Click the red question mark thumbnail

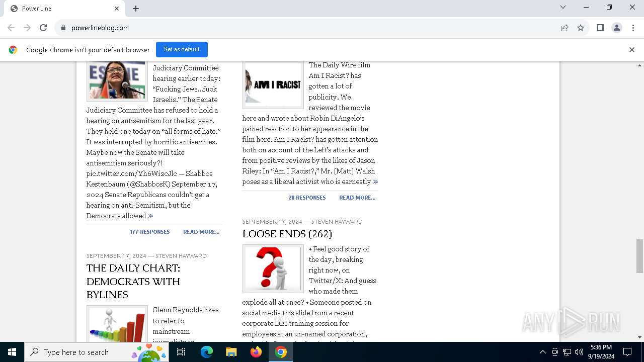tap(273, 269)
